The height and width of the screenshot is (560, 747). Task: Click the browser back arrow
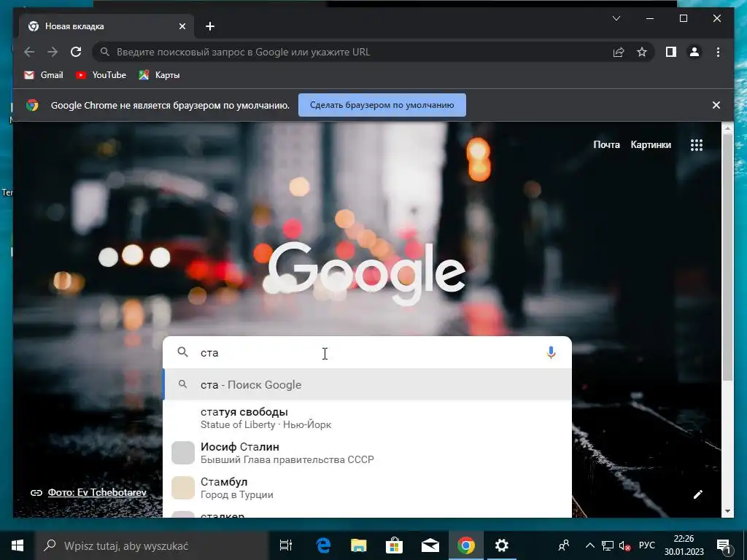pyautogui.click(x=29, y=52)
